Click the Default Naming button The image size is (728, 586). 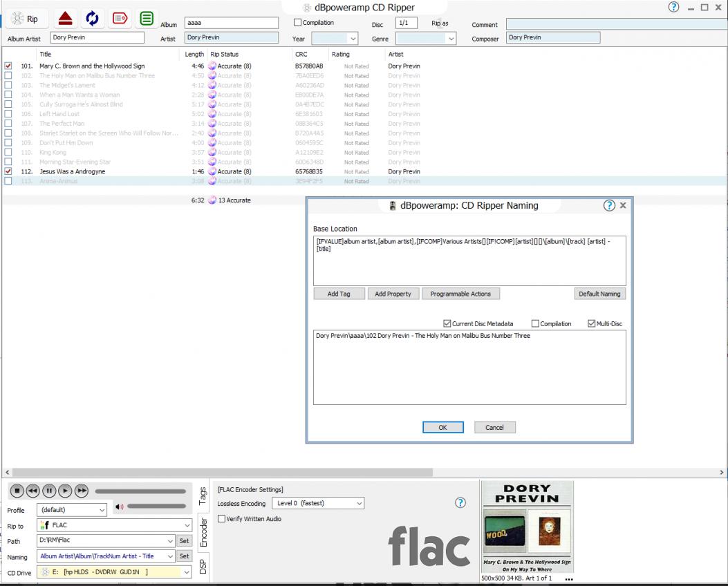pyautogui.click(x=599, y=294)
